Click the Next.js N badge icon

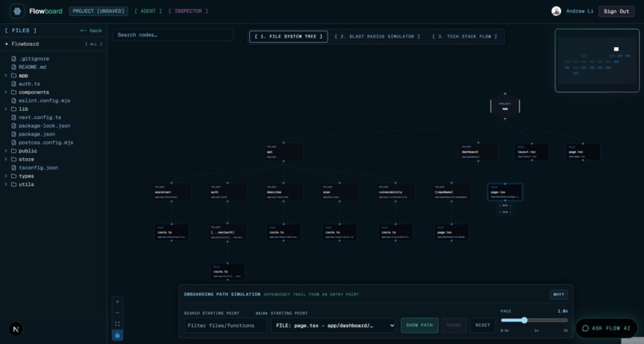(x=16, y=329)
